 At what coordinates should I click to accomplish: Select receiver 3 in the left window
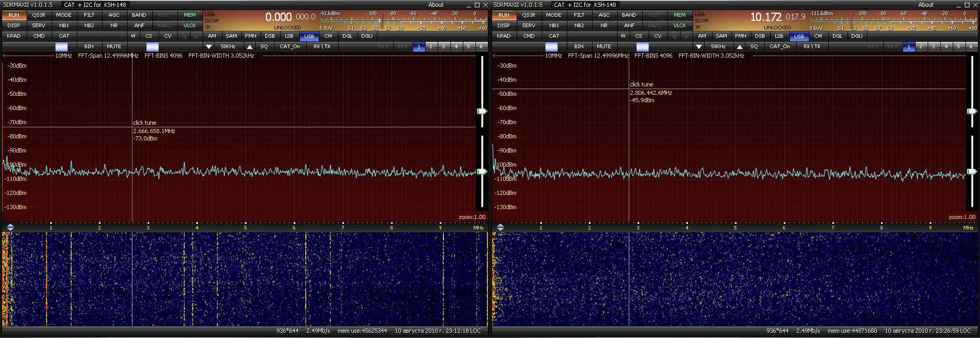tap(443, 47)
